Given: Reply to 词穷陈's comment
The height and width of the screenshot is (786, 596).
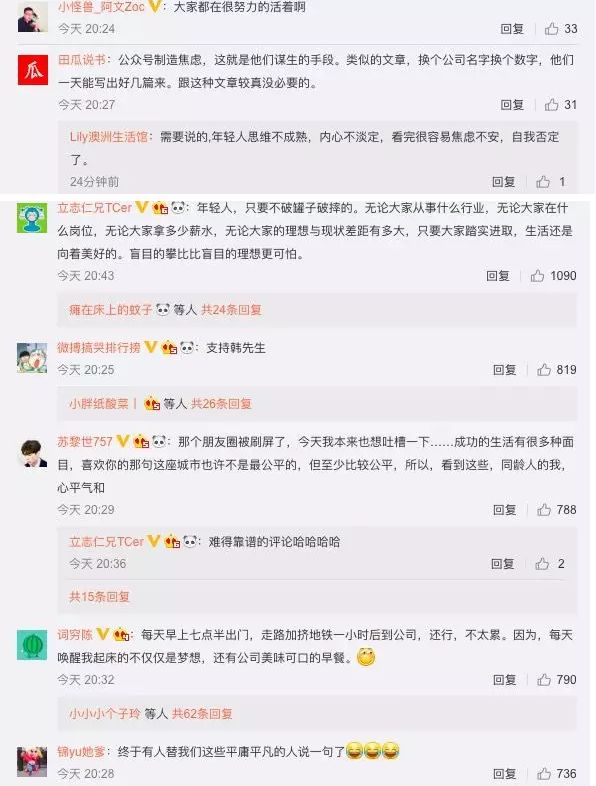Looking at the screenshot, I should [504, 679].
